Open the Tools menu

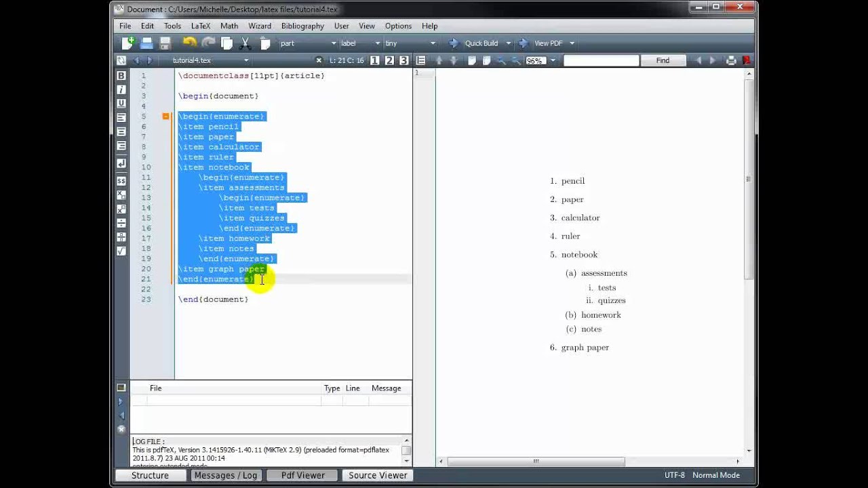[172, 26]
